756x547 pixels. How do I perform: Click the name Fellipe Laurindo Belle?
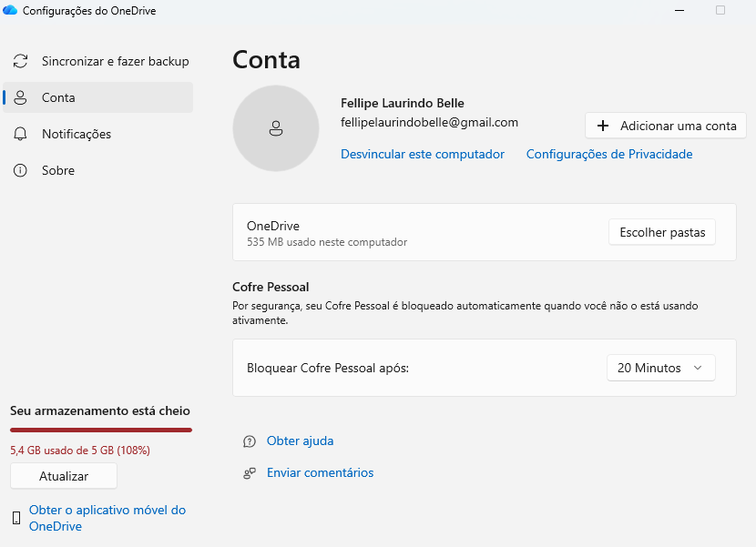pos(402,103)
